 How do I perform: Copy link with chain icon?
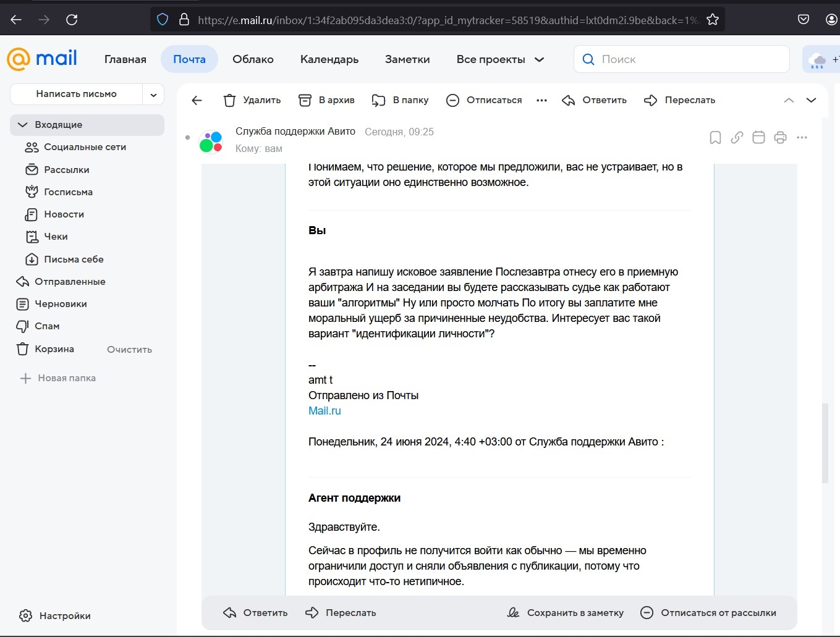point(737,137)
